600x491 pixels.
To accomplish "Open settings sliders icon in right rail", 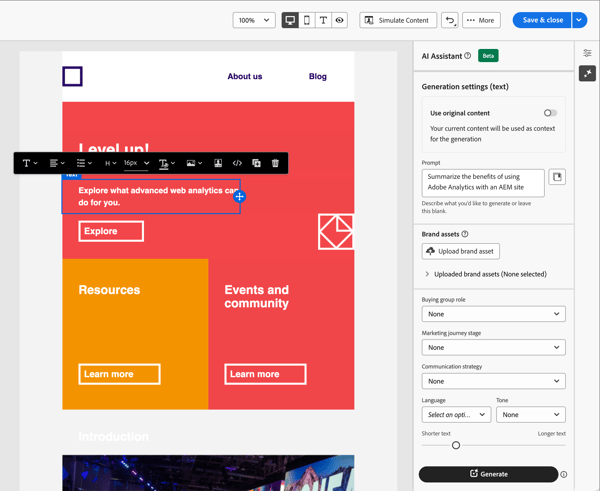I will [587, 53].
